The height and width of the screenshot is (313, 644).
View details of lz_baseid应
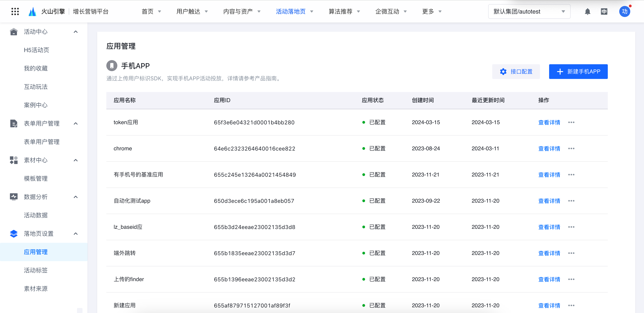click(549, 227)
